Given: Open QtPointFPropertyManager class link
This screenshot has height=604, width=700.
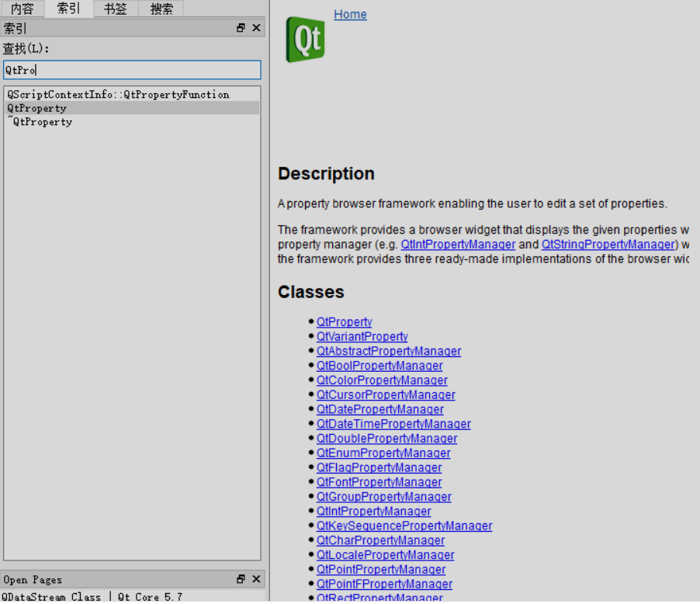Looking at the screenshot, I should click(x=384, y=584).
